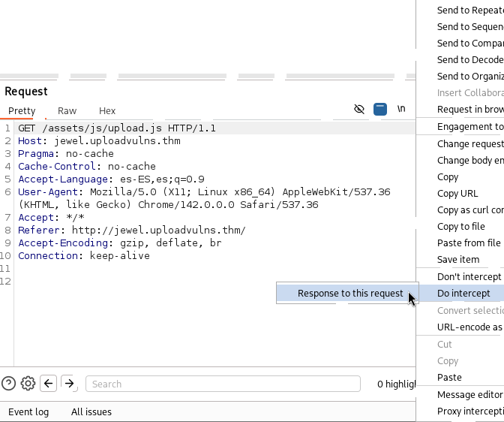The image size is (504, 422).
Task: Choose Send to Repeater menu entry
Action: click(x=460, y=11)
